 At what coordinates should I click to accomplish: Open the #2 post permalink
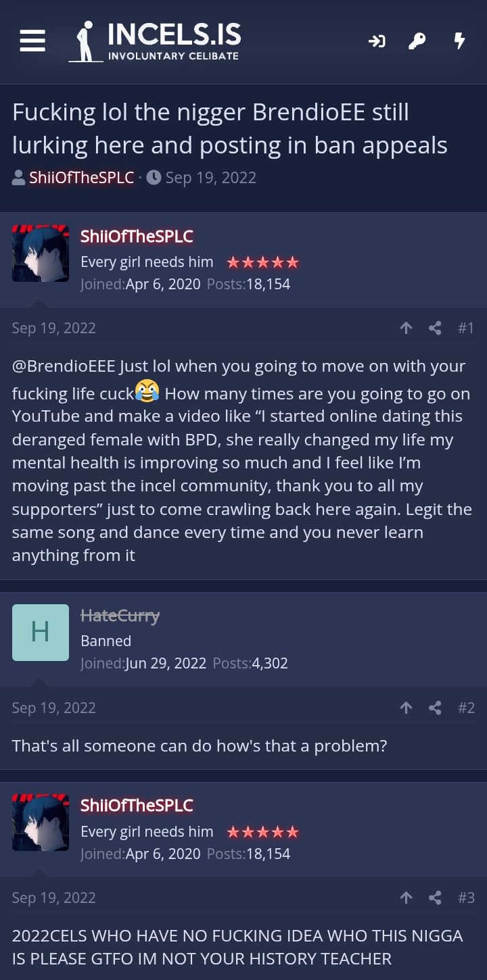pos(466,708)
